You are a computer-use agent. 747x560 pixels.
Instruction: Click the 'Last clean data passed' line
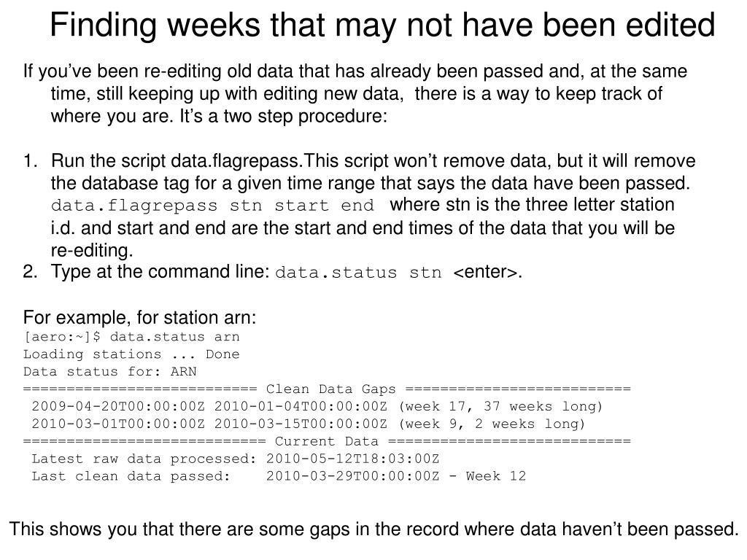(x=279, y=476)
